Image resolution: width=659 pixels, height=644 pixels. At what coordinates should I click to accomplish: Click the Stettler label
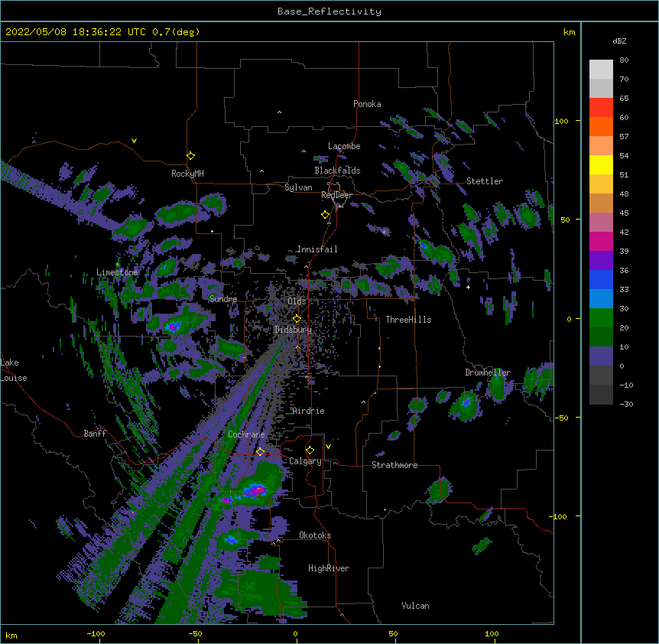click(485, 181)
